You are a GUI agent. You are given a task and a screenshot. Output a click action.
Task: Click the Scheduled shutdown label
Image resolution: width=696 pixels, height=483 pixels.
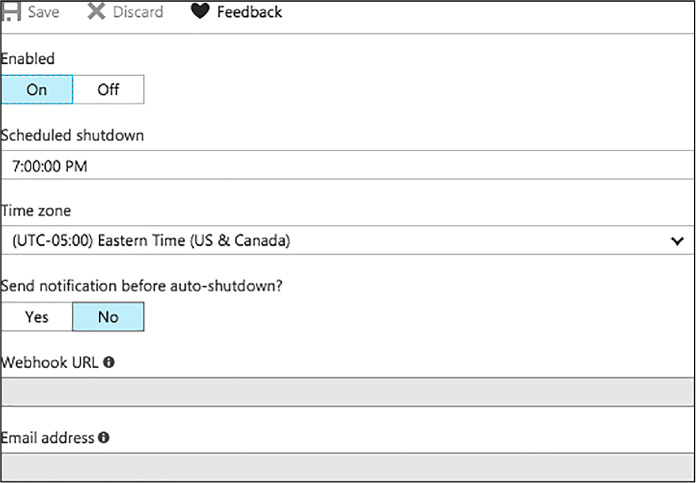pos(72,135)
